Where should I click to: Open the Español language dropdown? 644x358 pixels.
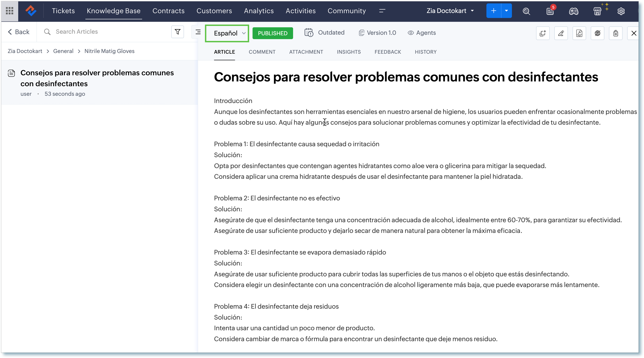(x=227, y=33)
